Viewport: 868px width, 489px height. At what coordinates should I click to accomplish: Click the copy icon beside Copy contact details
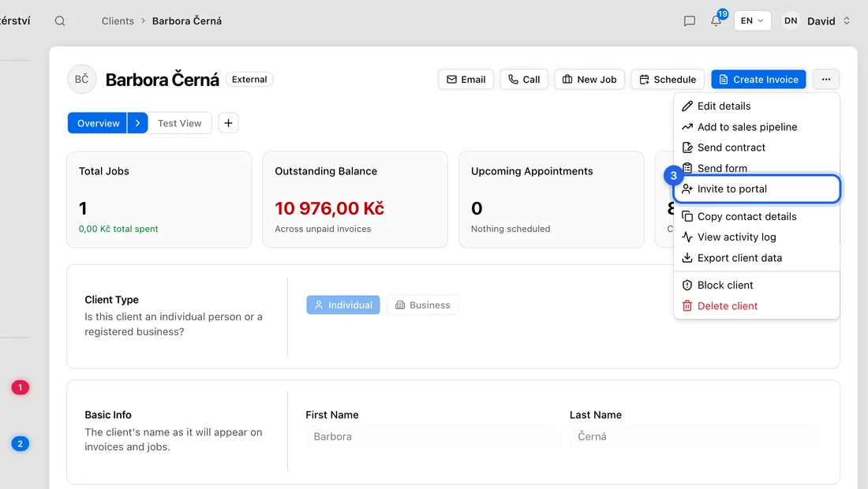[687, 216]
